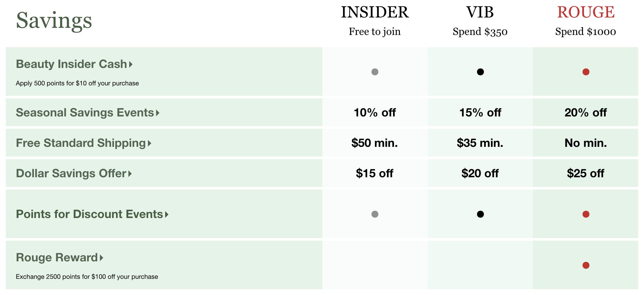Image resolution: width=644 pixels, height=295 pixels.
Task: Select the VIB tier heading
Action: (480, 12)
